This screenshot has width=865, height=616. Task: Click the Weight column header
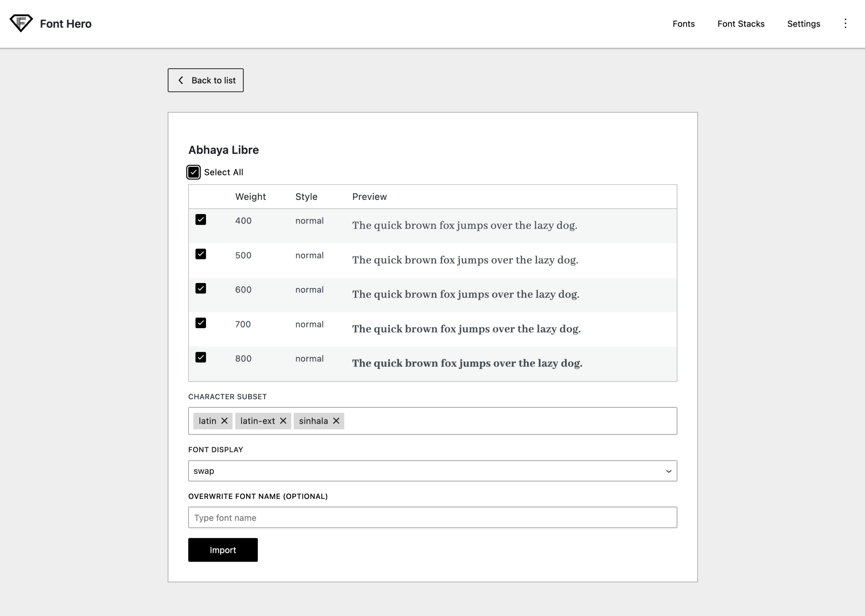pos(250,197)
